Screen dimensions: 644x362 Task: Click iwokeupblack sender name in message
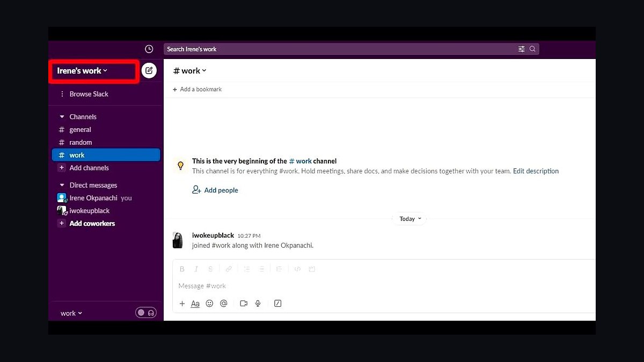(x=213, y=235)
